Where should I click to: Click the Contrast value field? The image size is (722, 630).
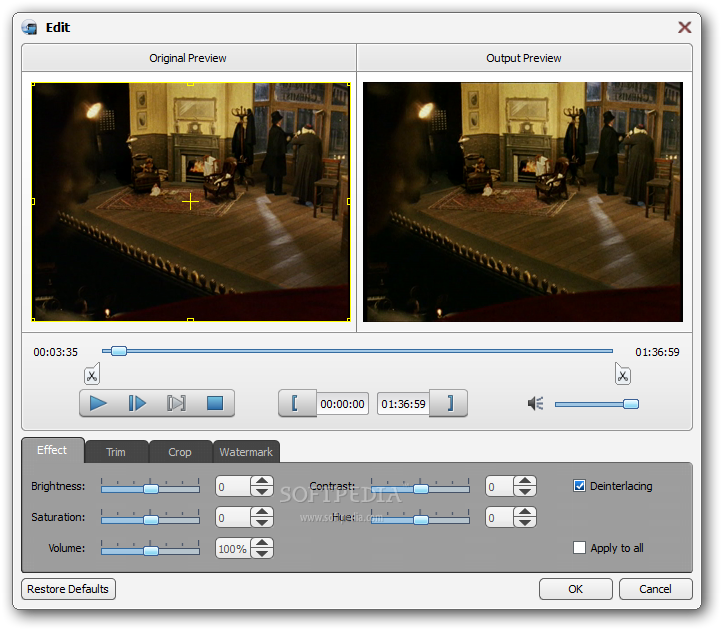coord(500,486)
